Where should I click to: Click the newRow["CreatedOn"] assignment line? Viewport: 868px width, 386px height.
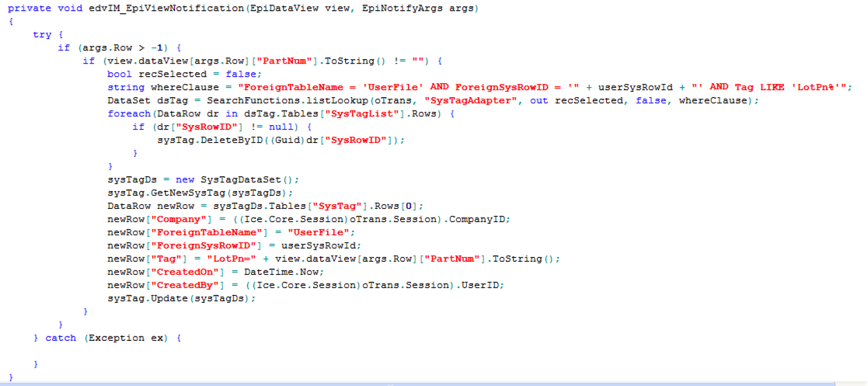(x=215, y=272)
